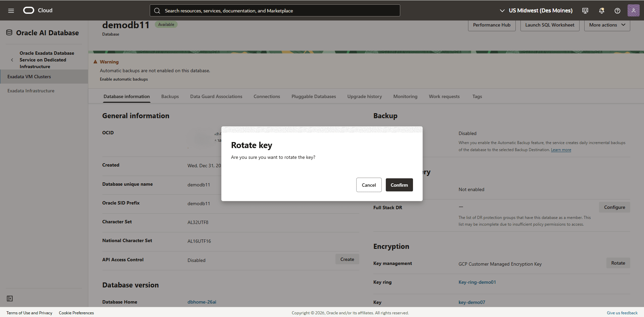Collapse the sidebar with the bottom-left icon
The width and height of the screenshot is (644, 317).
tap(10, 298)
